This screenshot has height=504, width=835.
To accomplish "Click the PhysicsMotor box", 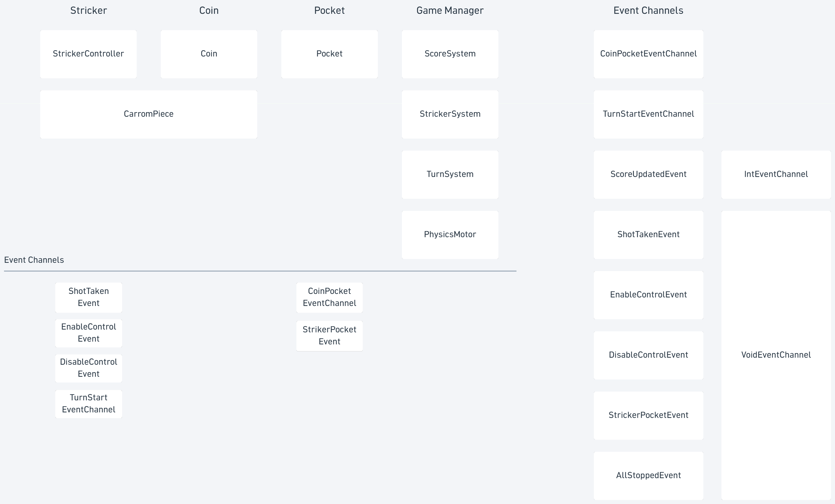I will pos(450,235).
